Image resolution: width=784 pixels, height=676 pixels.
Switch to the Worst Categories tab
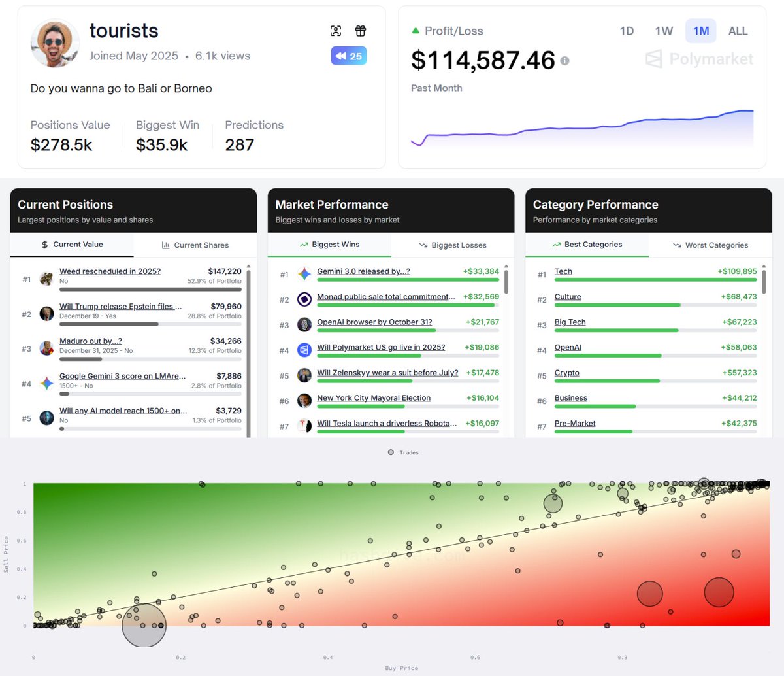[x=710, y=245]
